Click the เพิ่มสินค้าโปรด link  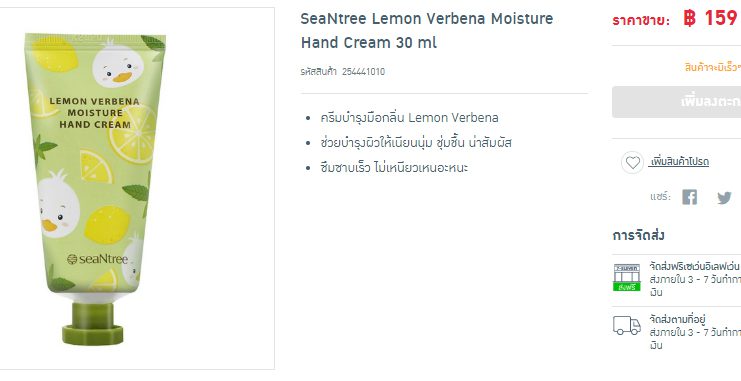coord(679,162)
